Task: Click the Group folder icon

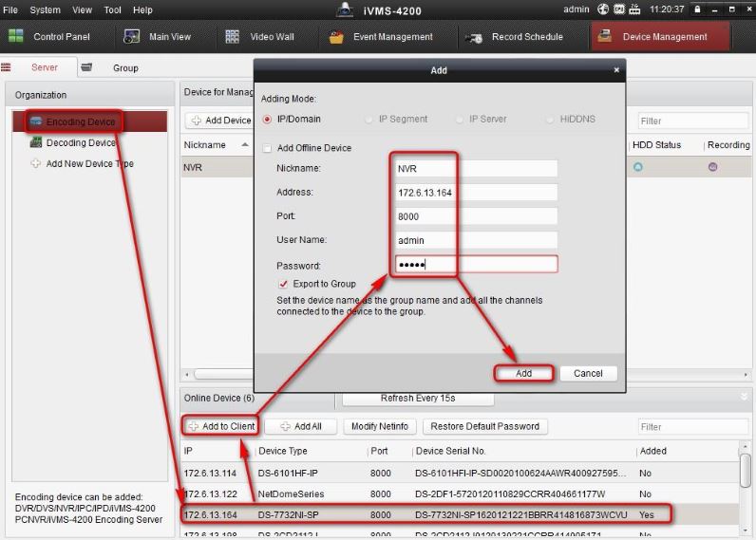Action: click(x=86, y=67)
